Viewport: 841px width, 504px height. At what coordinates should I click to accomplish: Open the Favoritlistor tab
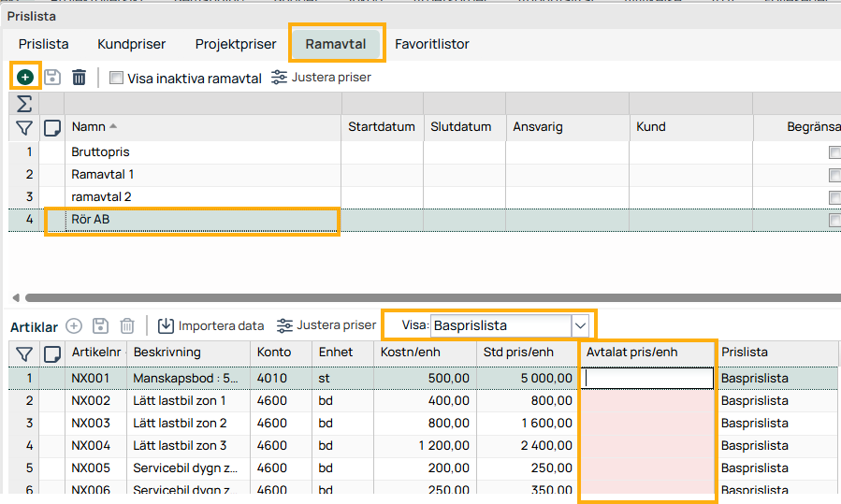pos(431,44)
